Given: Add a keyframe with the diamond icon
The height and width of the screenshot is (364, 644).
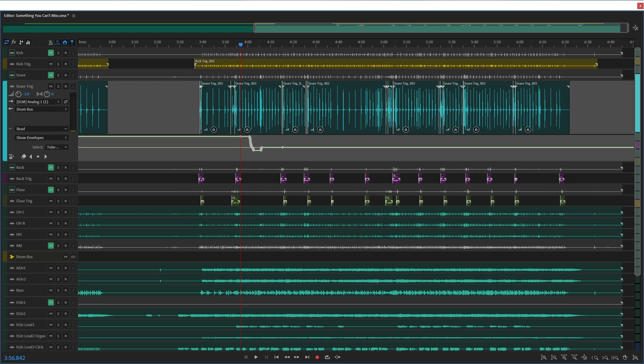Looking at the screenshot, I should tap(38, 157).
